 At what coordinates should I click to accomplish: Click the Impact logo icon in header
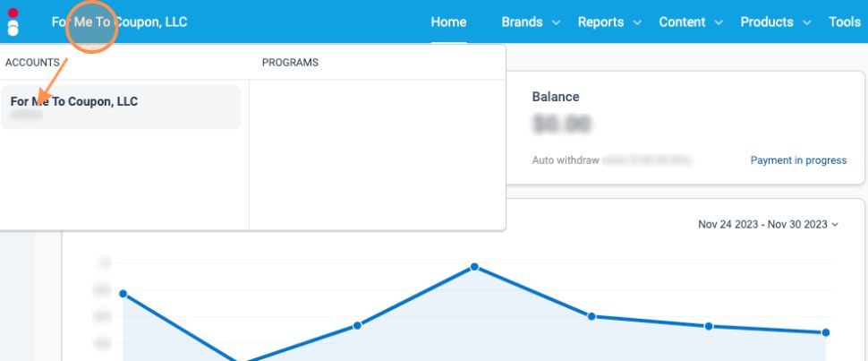coord(13,21)
